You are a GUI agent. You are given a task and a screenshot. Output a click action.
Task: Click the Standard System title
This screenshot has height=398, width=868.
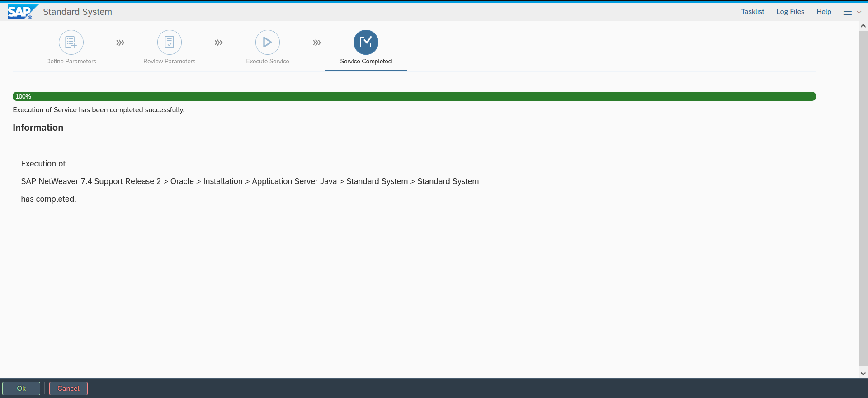[x=77, y=12]
